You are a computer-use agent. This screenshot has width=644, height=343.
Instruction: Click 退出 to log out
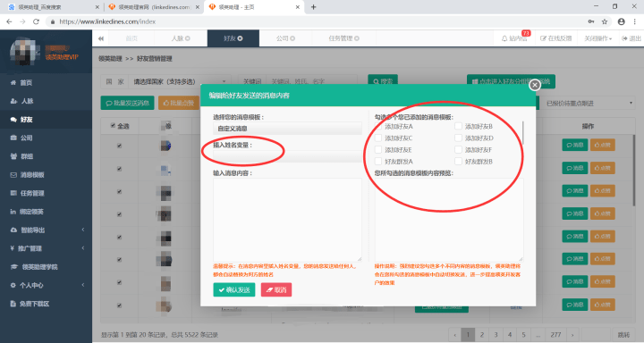coord(631,38)
